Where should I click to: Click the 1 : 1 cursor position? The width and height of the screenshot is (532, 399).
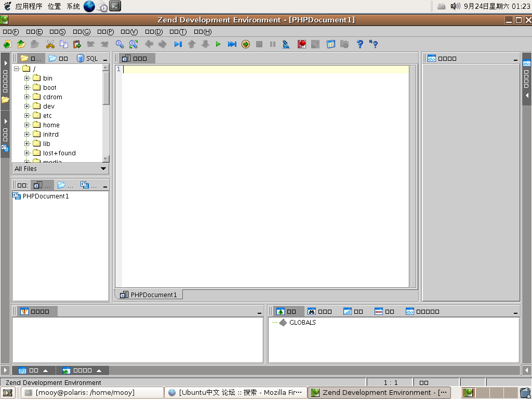coord(391,383)
